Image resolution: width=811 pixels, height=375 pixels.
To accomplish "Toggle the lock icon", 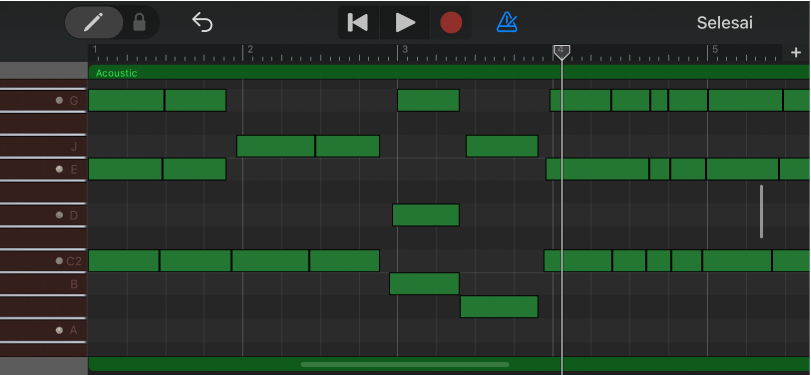I will [139, 22].
